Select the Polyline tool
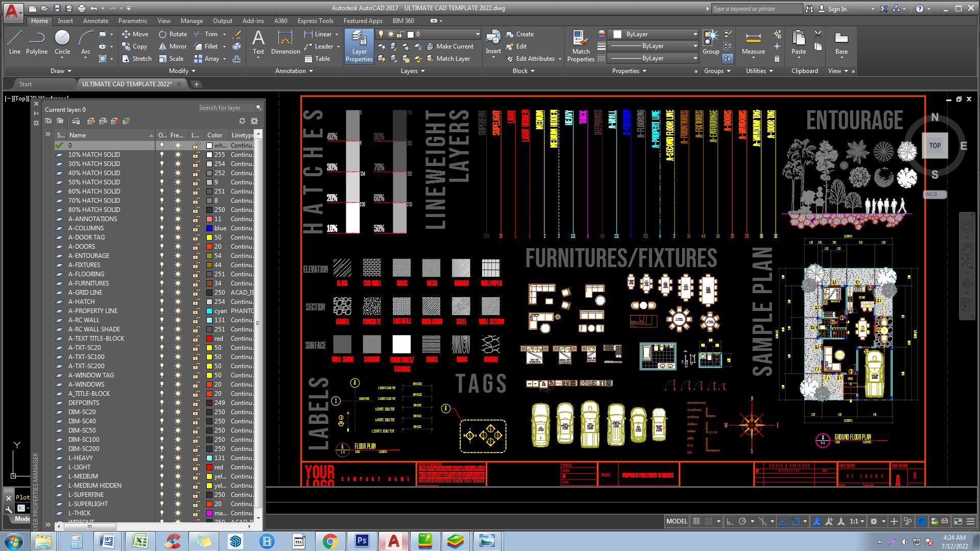This screenshot has height=551, width=980. coord(36,42)
